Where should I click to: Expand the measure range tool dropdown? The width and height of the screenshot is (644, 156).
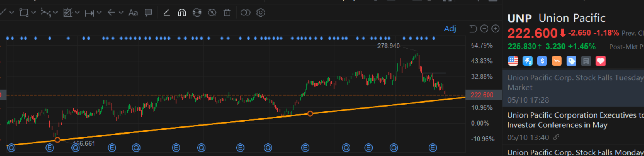tap(99, 13)
